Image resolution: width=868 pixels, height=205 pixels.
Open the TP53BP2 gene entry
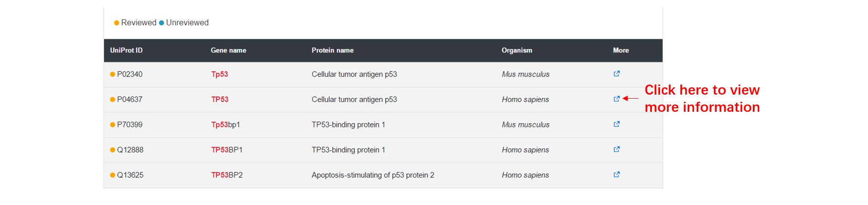[x=227, y=175]
